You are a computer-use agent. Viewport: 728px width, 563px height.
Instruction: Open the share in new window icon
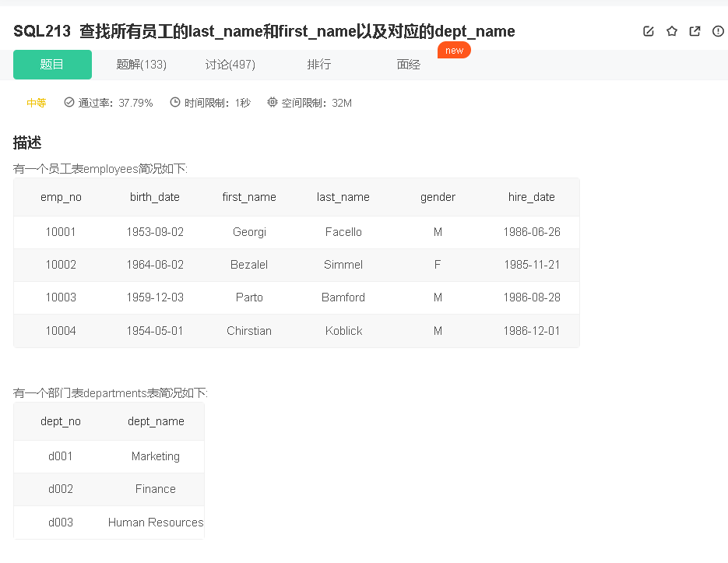[694, 31]
